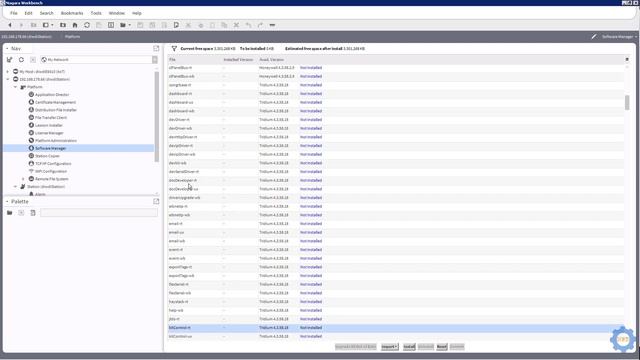Viewport: 640px width, 360px height.
Task: Click the Import button below the file table
Action: (x=389, y=347)
